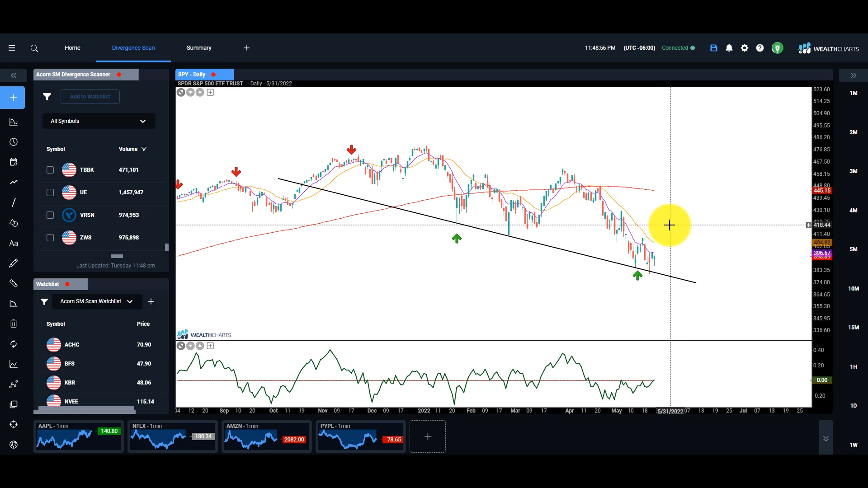Screen dimensions: 868x488
Task: Toggle the oscillator pane hide icon
Action: [181, 346]
